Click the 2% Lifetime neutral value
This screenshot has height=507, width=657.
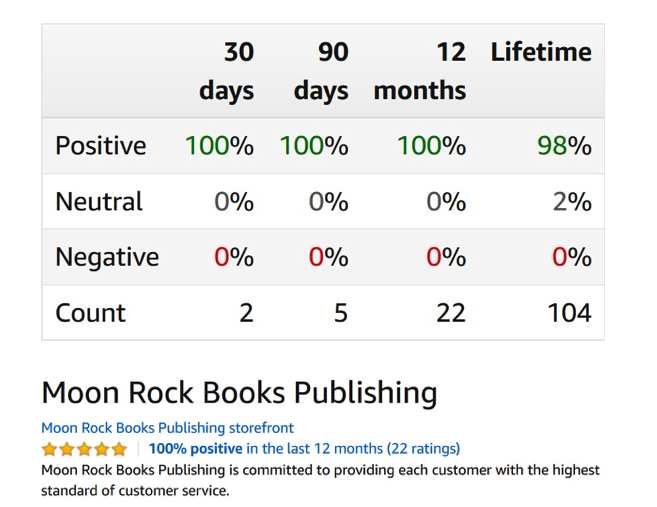pyautogui.click(x=572, y=202)
